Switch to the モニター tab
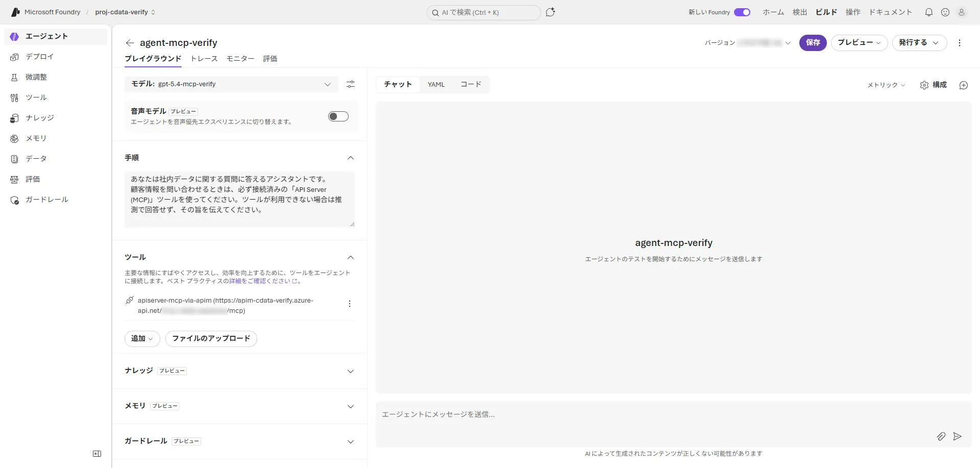This screenshot has height=468, width=980. (x=240, y=59)
